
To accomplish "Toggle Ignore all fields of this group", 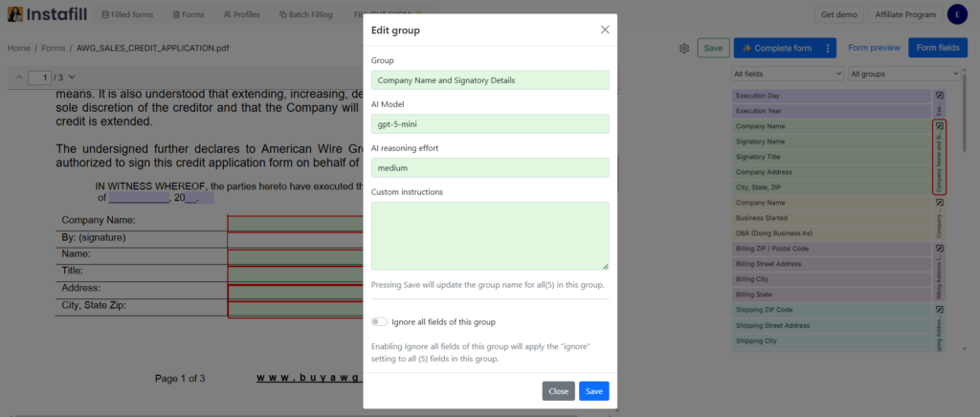I will coord(380,322).
